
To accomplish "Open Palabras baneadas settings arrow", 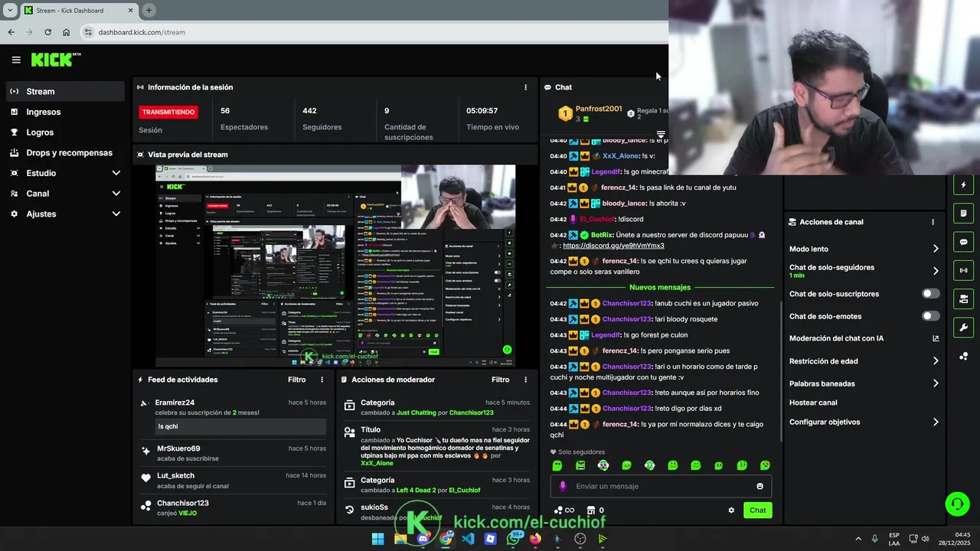I will pyautogui.click(x=936, y=383).
